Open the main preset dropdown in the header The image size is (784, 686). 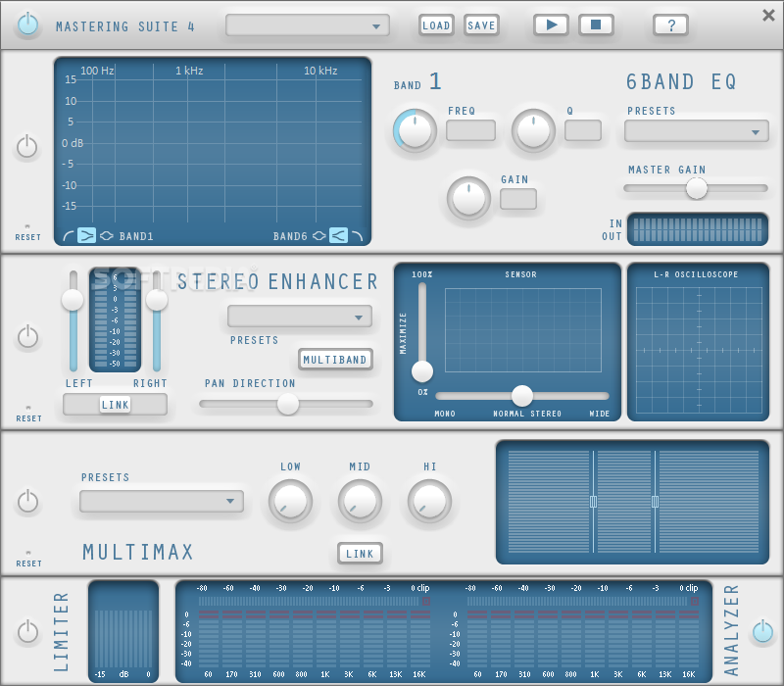click(x=308, y=25)
